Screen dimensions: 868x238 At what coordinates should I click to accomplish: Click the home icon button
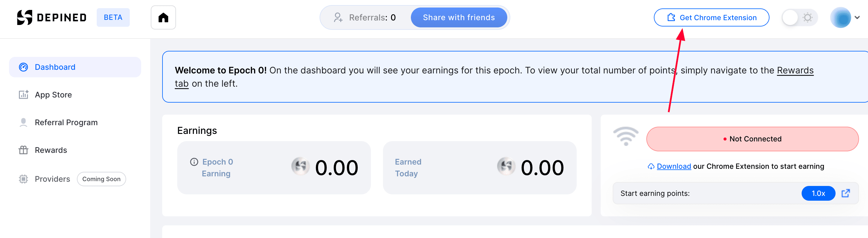pos(163,17)
